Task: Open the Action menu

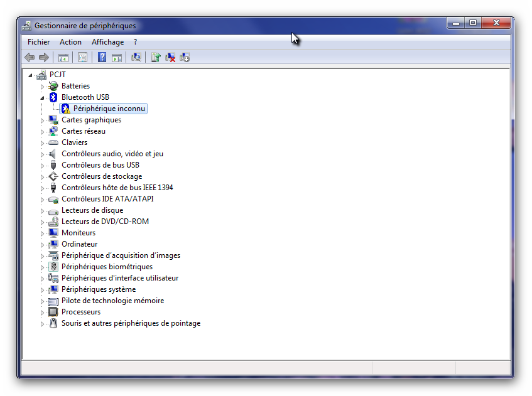Action: (x=70, y=42)
